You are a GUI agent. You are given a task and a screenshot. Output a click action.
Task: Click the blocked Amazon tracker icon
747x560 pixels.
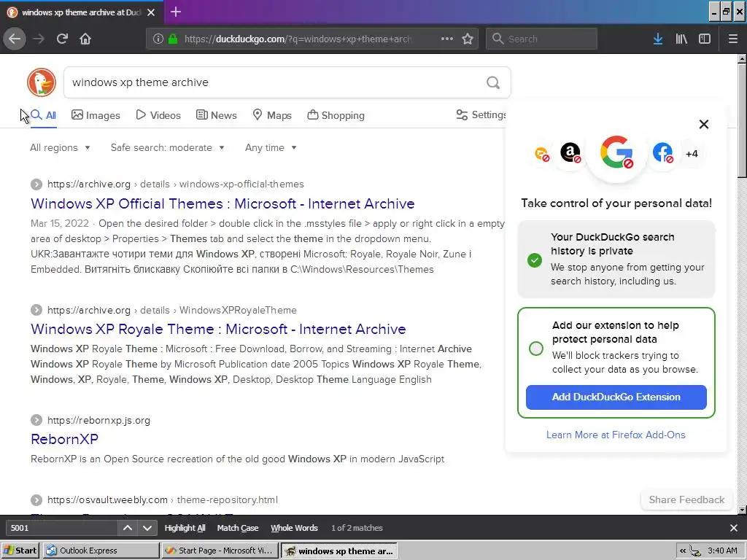click(570, 153)
